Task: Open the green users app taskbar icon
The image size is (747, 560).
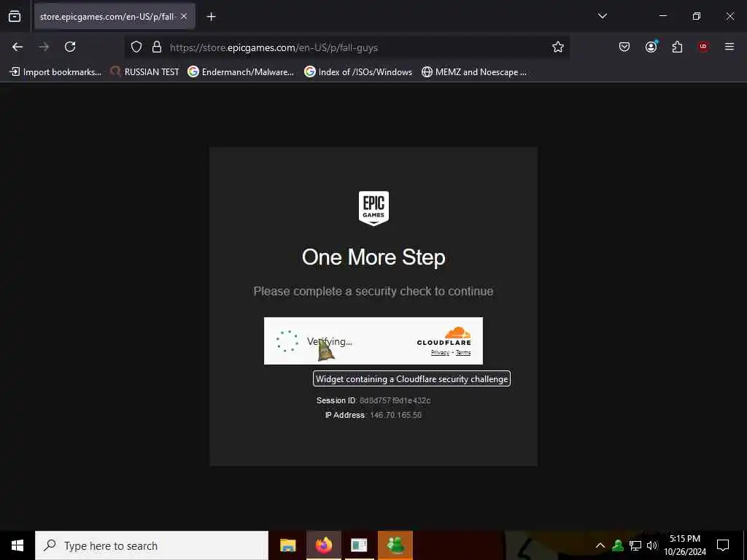Action: [x=395, y=545]
